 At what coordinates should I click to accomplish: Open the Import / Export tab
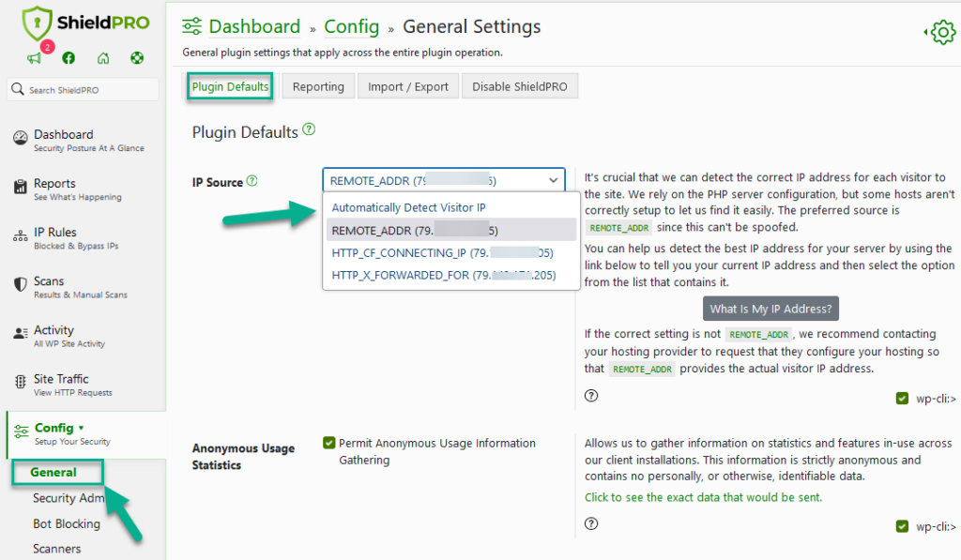pos(407,85)
